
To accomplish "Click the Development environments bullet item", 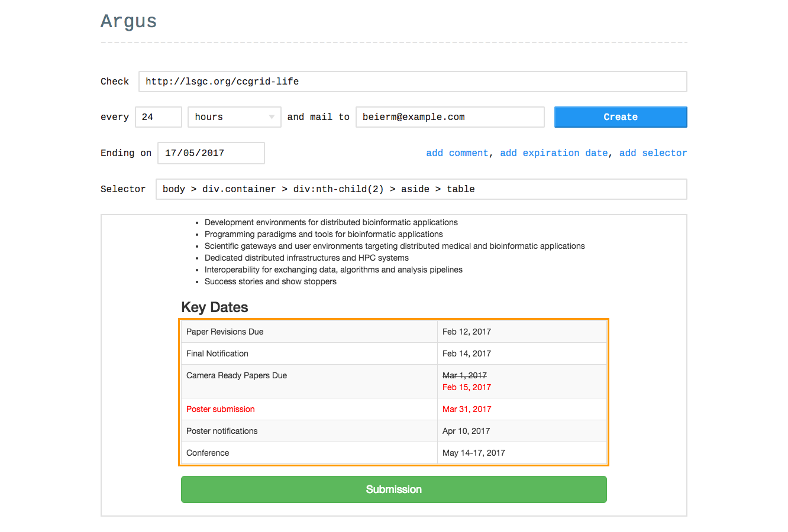I will 331,222.
